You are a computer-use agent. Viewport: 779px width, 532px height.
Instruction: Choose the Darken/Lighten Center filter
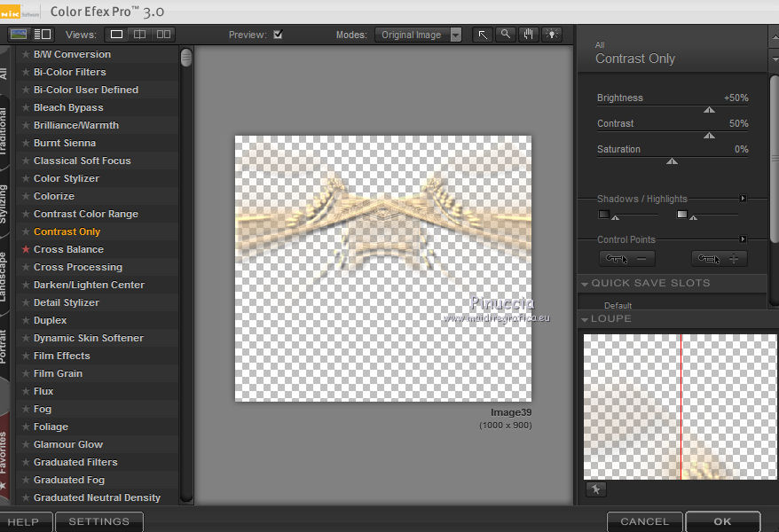97,285
